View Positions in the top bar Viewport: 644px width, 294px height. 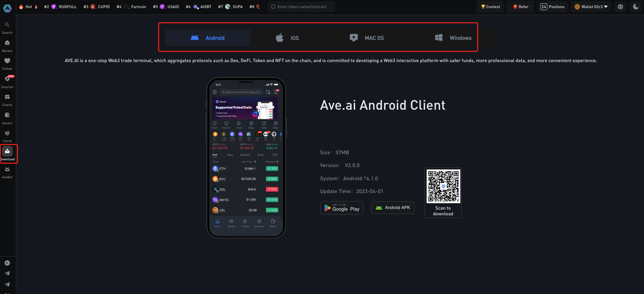(552, 7)
